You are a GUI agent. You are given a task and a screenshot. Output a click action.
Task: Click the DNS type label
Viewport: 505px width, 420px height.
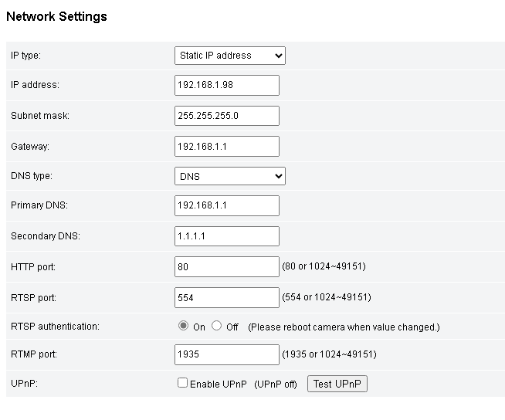pos(32,176)
